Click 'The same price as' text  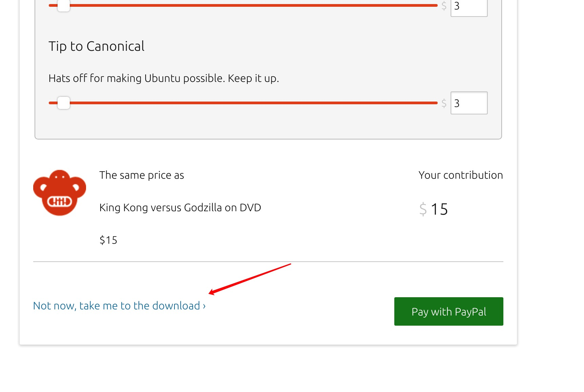tap(142, 175)
